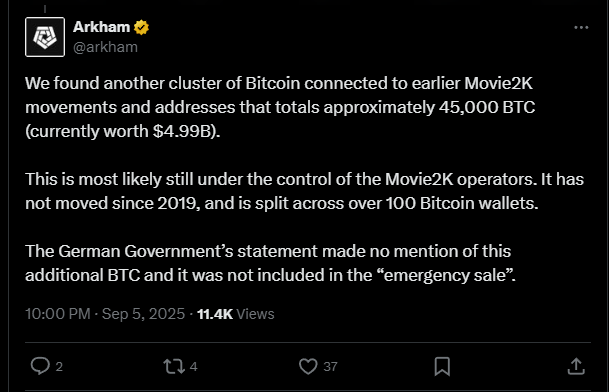
Task: Click the gold verified badge
Action: pos(141,28)
